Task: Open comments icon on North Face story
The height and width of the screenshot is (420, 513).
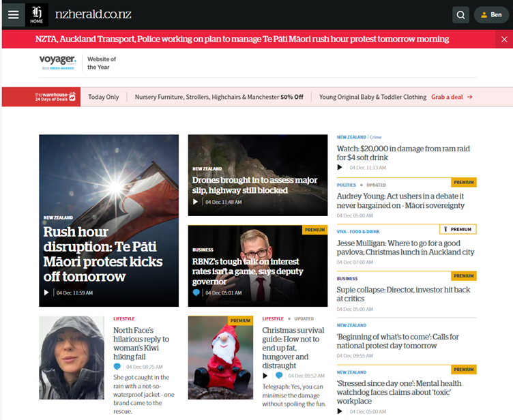Action: tap(117, 367)
